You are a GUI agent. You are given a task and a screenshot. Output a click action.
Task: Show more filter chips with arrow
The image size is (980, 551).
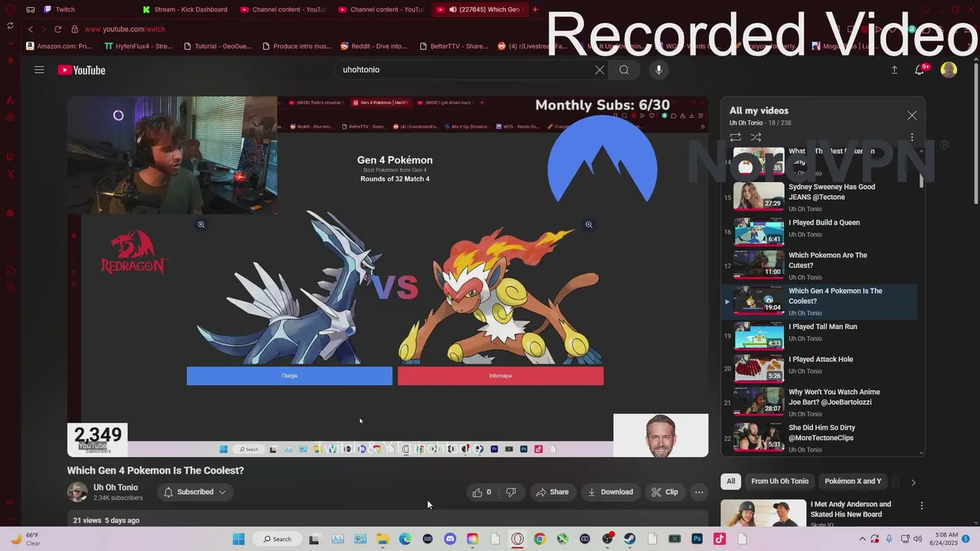pos(913,482)
